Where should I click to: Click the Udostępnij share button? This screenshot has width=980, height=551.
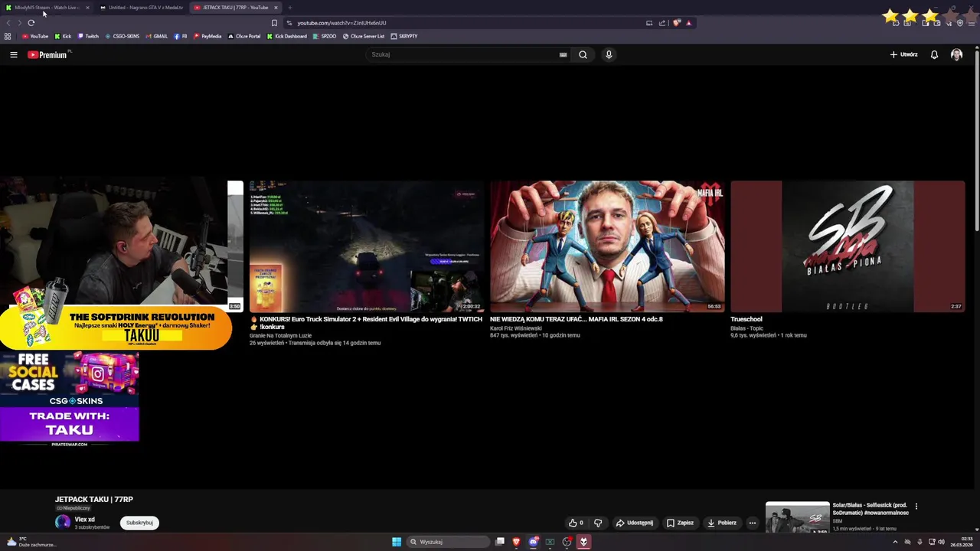(x=635, y=523)
